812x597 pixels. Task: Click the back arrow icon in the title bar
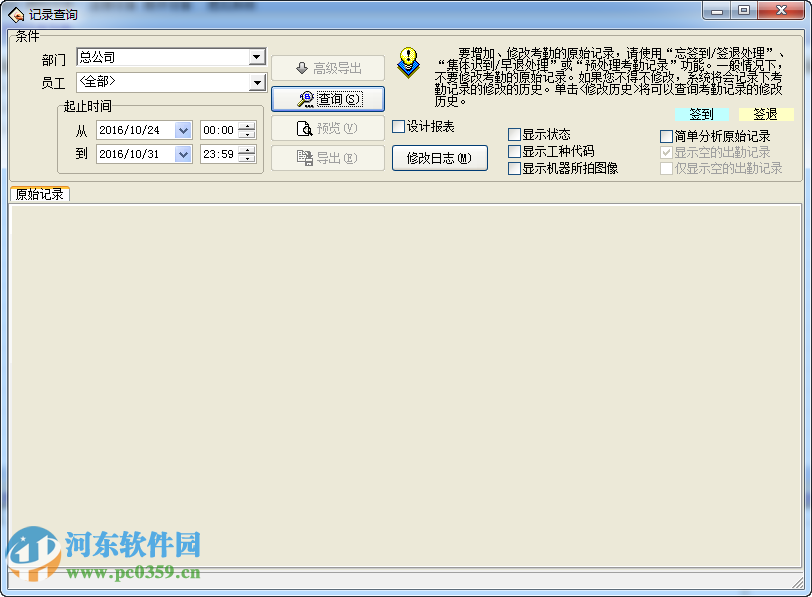[16, 12]
